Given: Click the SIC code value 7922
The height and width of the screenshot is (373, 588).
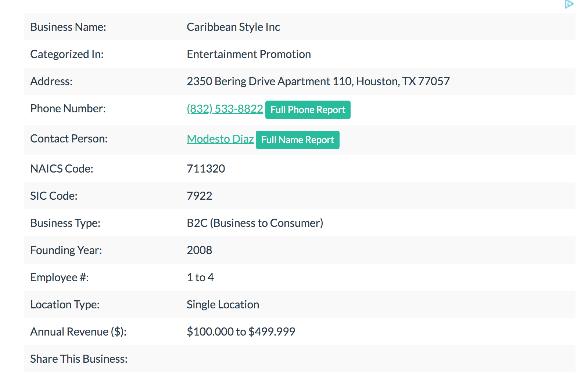Looking at the screenshot, I should click(x=199, y=196).
